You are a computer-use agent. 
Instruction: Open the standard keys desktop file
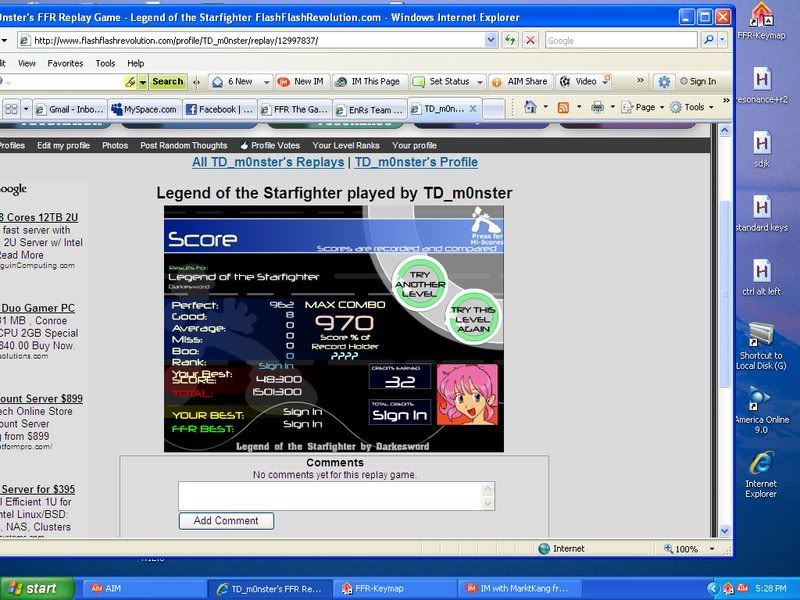762,213
